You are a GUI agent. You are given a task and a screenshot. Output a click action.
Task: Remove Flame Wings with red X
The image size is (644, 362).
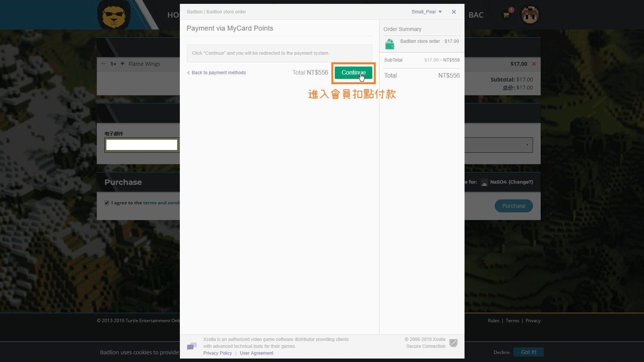[534, 64]
